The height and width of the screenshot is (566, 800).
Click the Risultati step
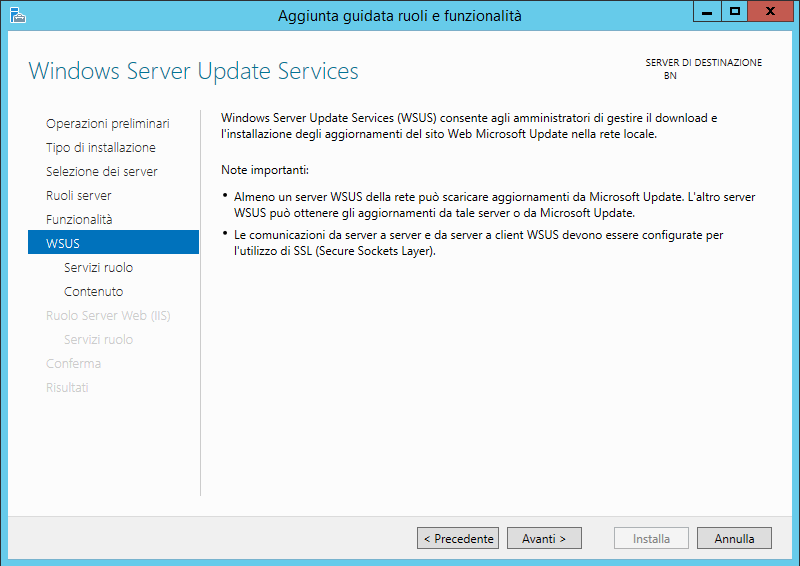point(67,387)
